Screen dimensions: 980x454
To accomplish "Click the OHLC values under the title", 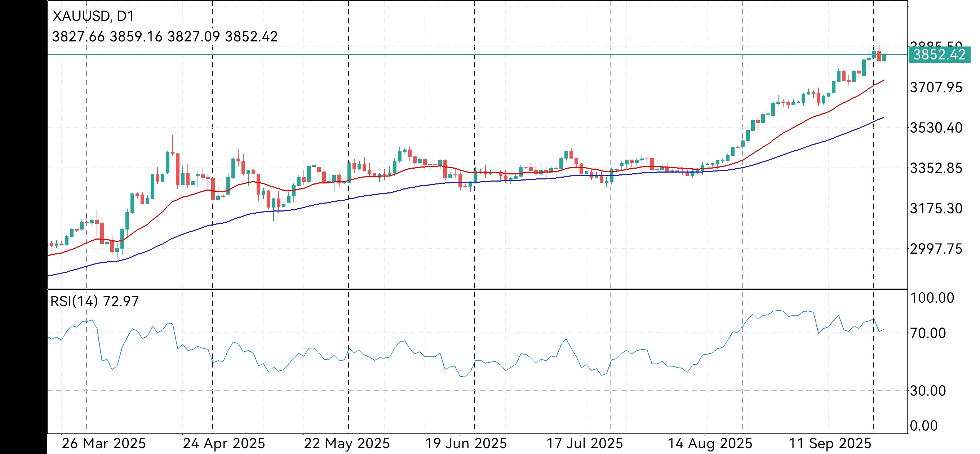I will (x=165, y=36).
